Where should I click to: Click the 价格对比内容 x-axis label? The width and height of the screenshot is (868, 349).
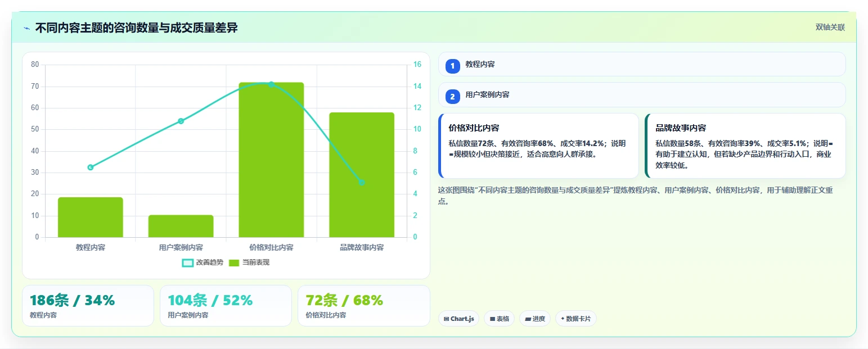click(x=271, y=247)
